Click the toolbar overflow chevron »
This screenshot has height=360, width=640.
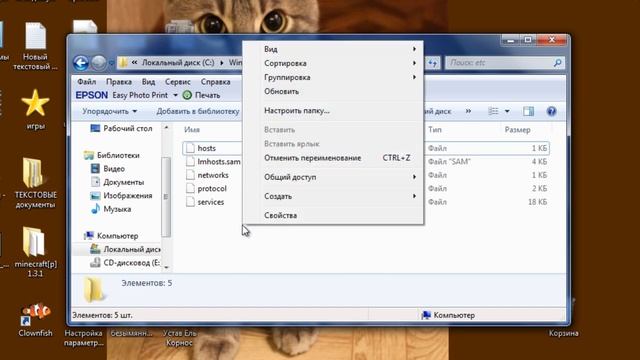pos(468,111)
